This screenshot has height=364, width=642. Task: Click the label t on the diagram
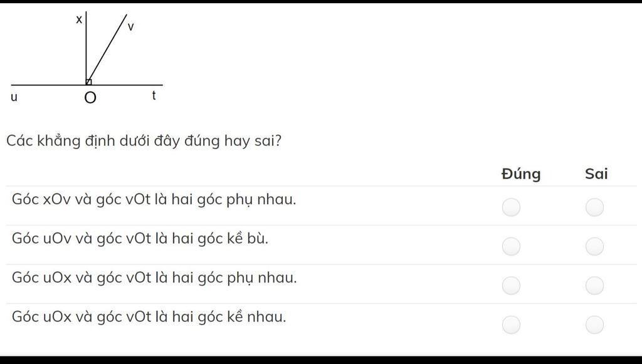(x=154, y=96)
